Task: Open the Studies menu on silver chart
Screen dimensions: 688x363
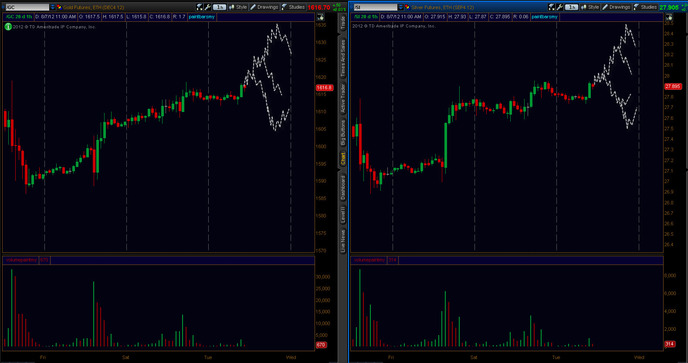Action: [x=645, y=7]
